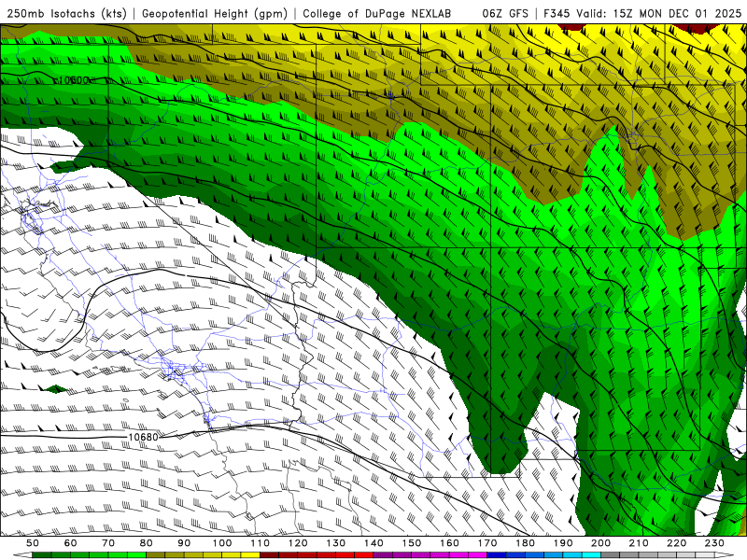Click the 'Geopotential Height (gpm)' title text
The width and height of the screenshot is (747, 560).
tap(215, 13)
